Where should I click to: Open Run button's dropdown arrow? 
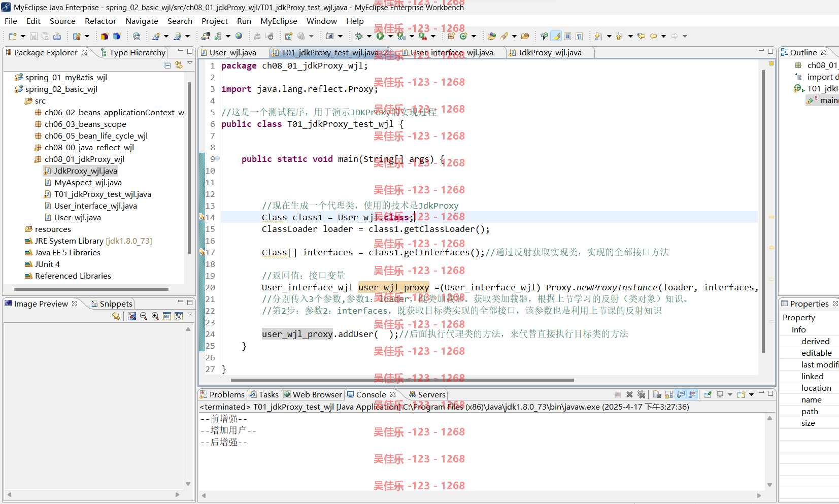tap(390, 36)
